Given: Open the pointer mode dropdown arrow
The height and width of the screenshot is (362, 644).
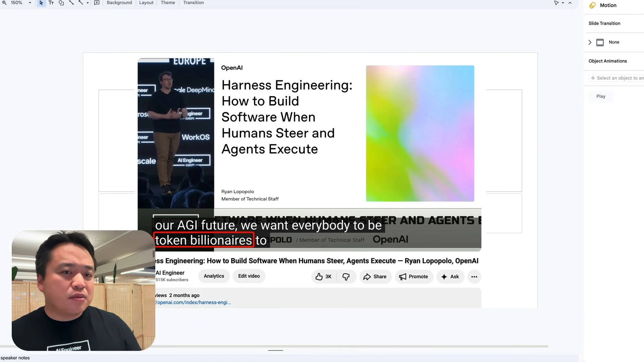Looking at the screenshot, I should (563, 3).
